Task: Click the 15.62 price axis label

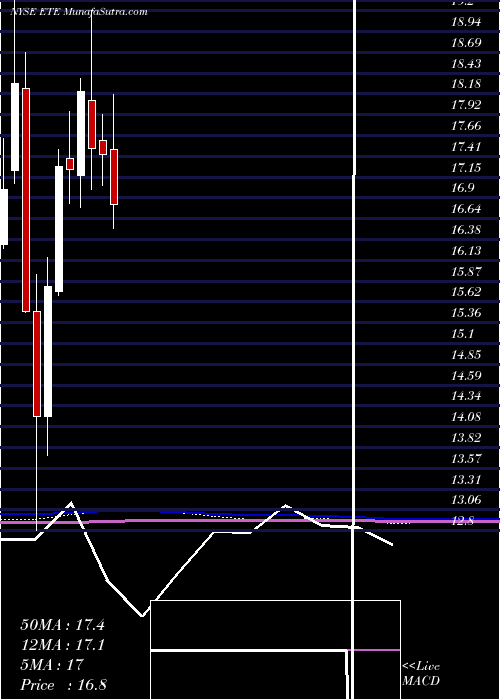Action: 467,292
